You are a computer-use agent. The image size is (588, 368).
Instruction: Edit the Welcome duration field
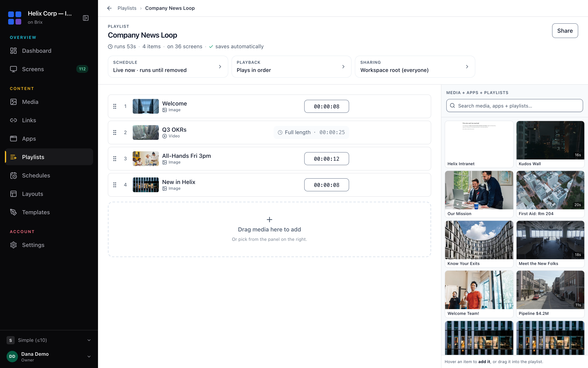pos(326,106)
